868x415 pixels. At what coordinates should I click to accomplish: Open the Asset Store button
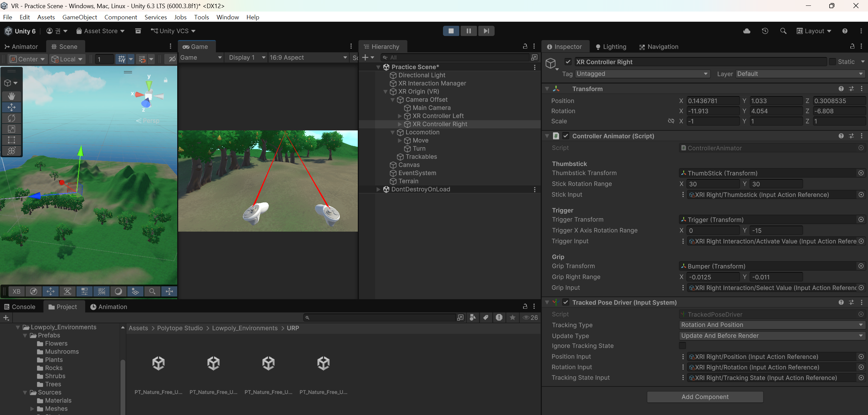[100, 31]
